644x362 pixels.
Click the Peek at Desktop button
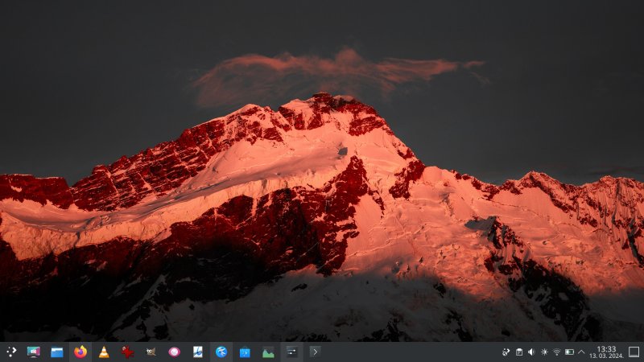(634, 352)
